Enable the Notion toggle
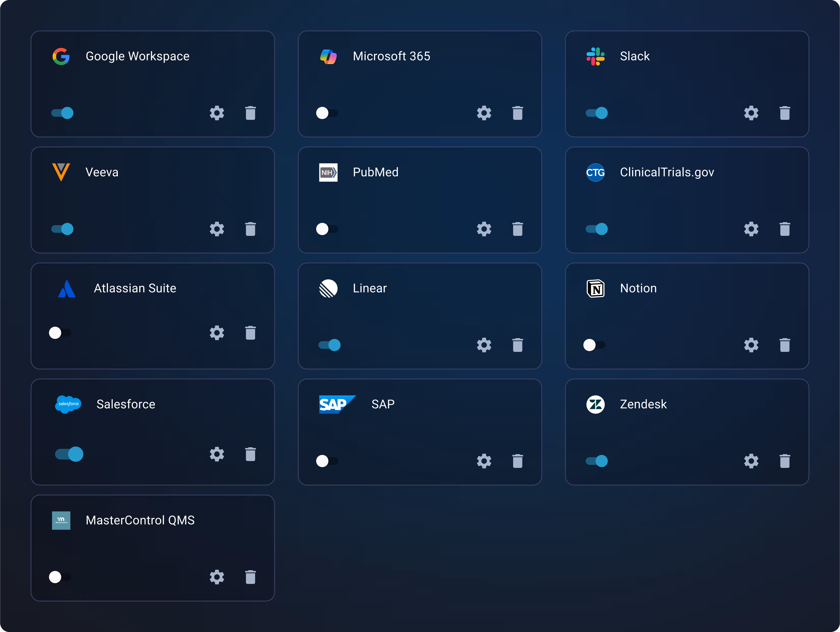Viewport: 840px width, 632px height. point(594,345)
